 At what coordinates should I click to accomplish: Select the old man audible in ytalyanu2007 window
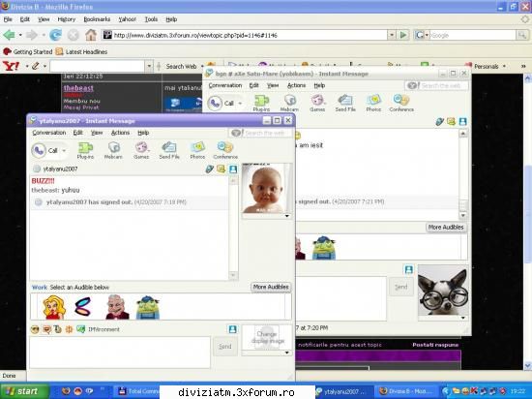[x=116, y=307]
